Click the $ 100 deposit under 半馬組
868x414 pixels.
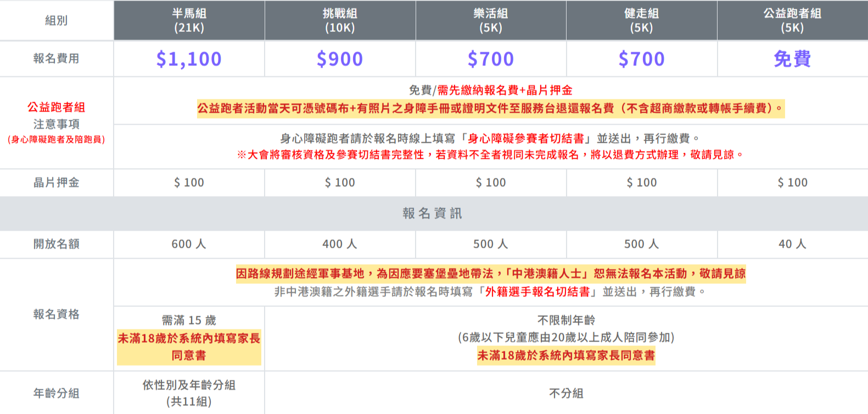[189, 182]
